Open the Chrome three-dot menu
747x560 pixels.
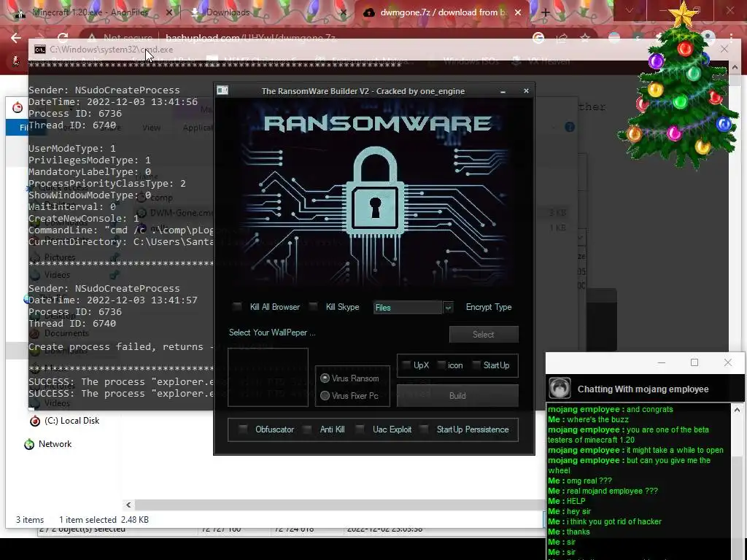(731, 38)
